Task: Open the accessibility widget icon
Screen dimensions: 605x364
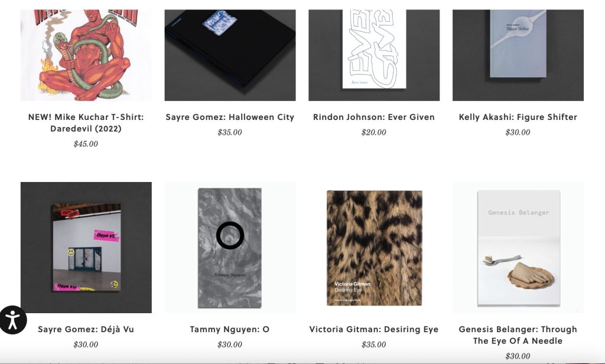Action: (x=13, y=320)
